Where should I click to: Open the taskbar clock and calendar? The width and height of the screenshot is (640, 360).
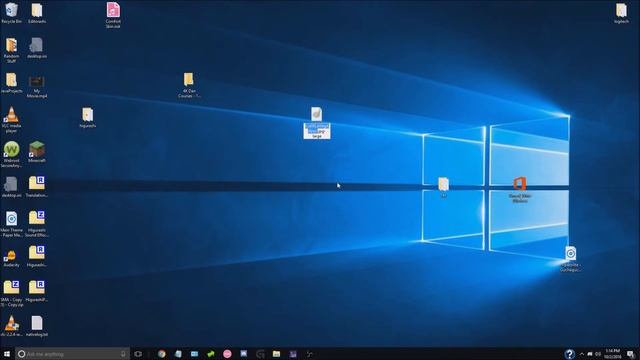[x=613, y=354]
